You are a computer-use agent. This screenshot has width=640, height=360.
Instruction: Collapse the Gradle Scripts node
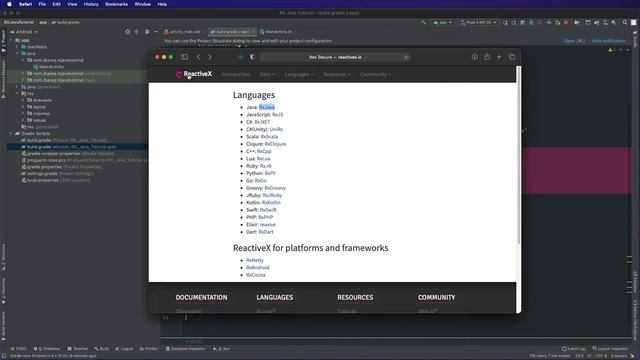click(11, 133)
